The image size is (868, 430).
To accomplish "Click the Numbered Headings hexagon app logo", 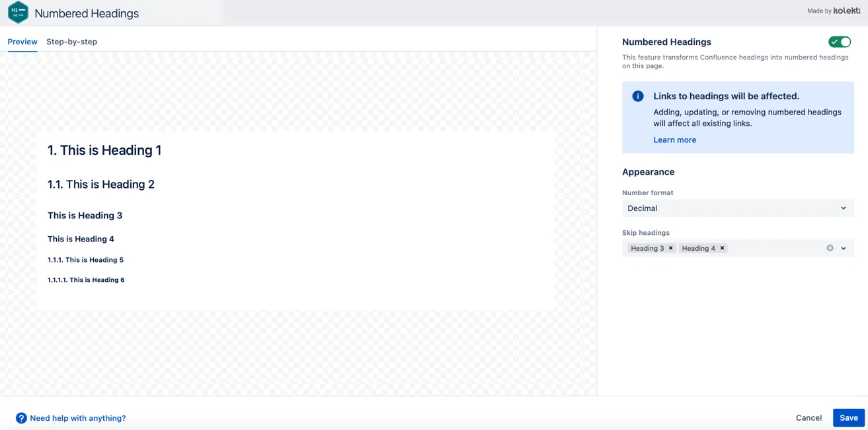I will point(18,13).
